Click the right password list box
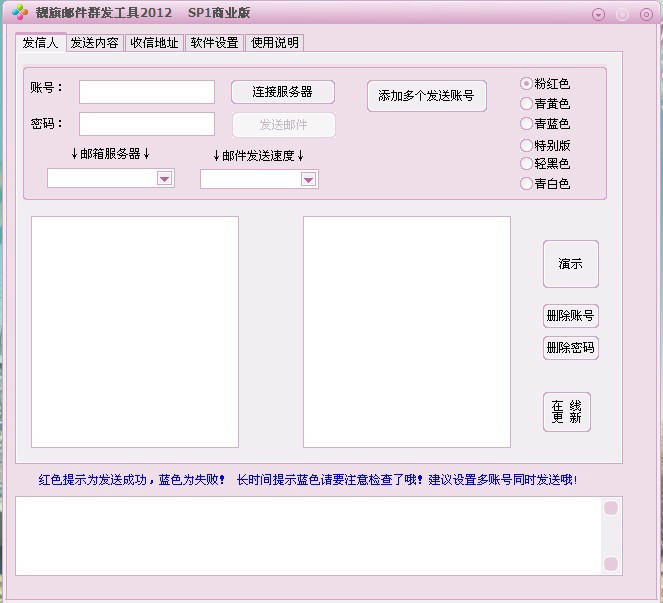Image resolution: width=663 pixels, height=603 pixels. tap(407, 332)
